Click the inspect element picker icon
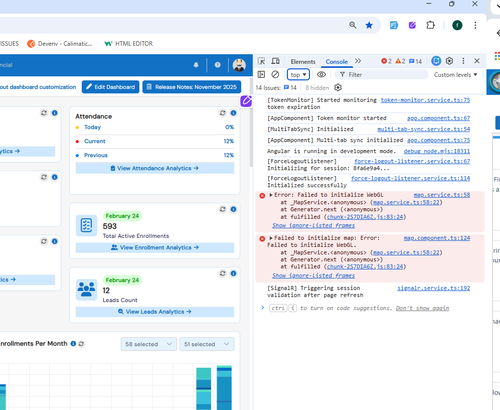Viewport: 500px width, 410px height. (262, 61)
